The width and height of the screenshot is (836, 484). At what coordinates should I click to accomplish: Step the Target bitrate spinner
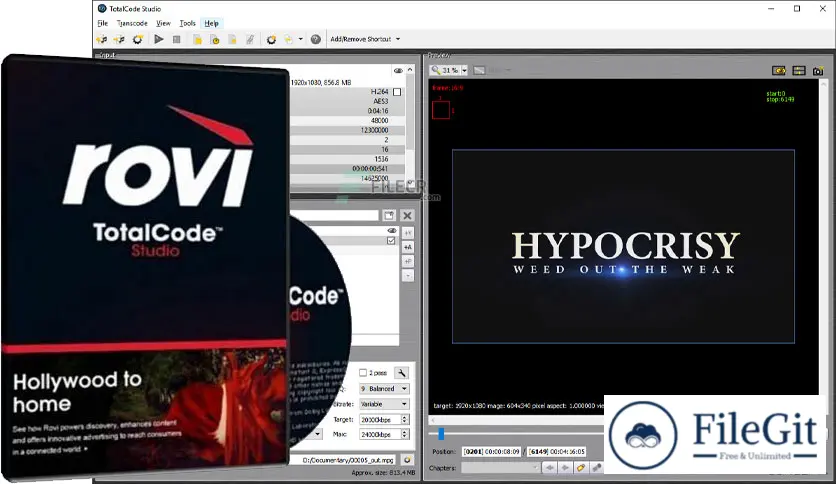[x=405, y=420]
